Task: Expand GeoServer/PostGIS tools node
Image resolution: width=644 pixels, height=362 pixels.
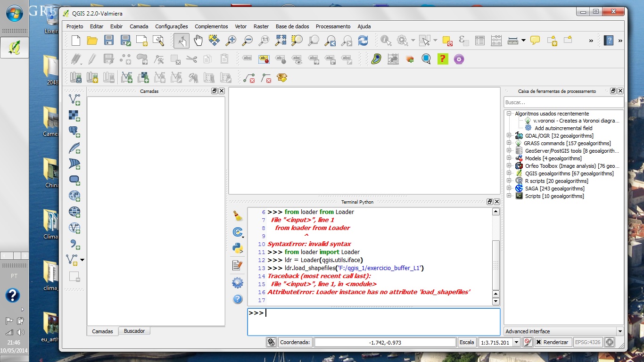Action: coord(509,151)
